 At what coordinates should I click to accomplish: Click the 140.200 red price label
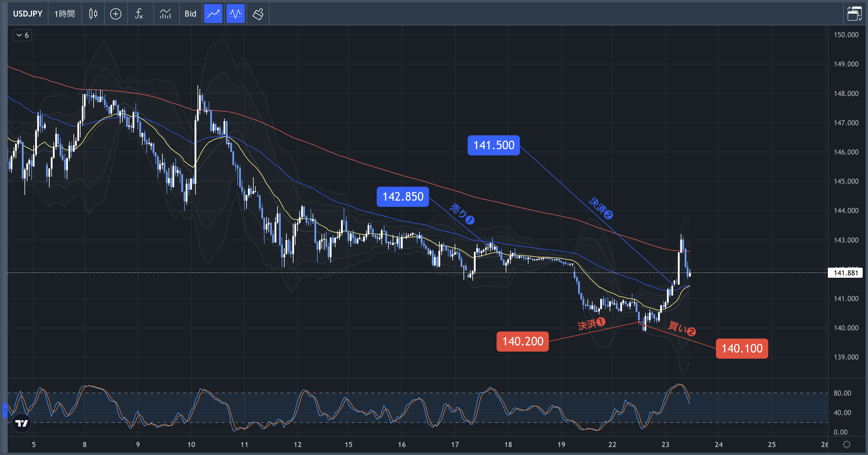(522, 341)
